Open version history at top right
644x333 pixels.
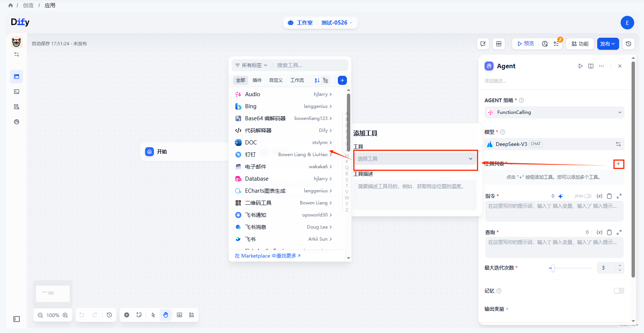click(629, 44)
